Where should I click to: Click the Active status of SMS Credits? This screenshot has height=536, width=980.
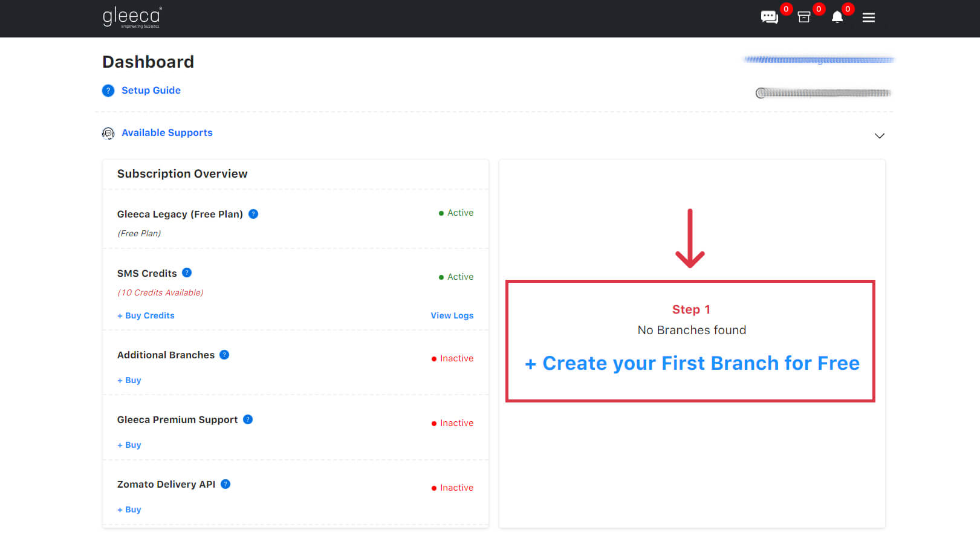pos(456,277)
